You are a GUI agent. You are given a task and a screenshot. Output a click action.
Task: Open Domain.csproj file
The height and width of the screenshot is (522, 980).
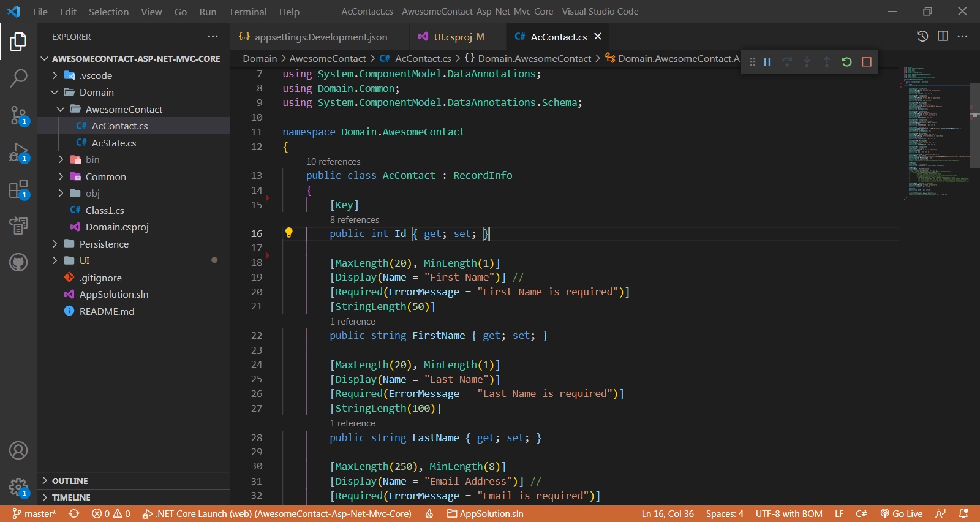134,227
